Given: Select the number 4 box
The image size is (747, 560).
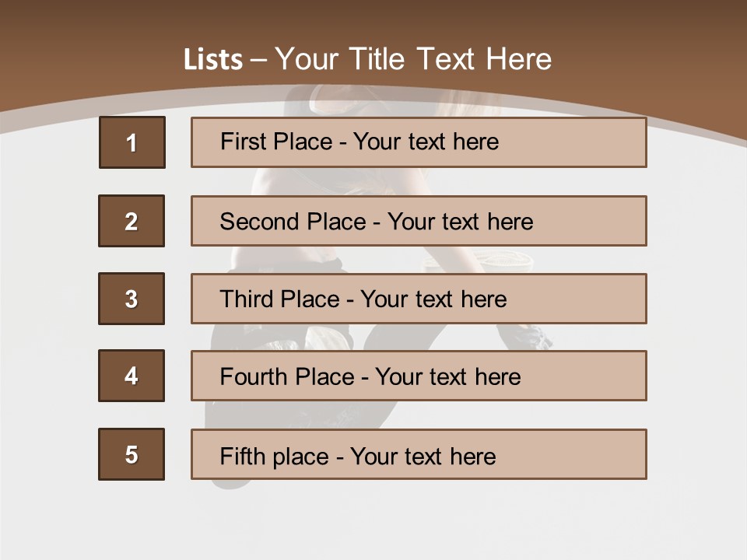Looking at the screenshot, I should tap(132, 376).
